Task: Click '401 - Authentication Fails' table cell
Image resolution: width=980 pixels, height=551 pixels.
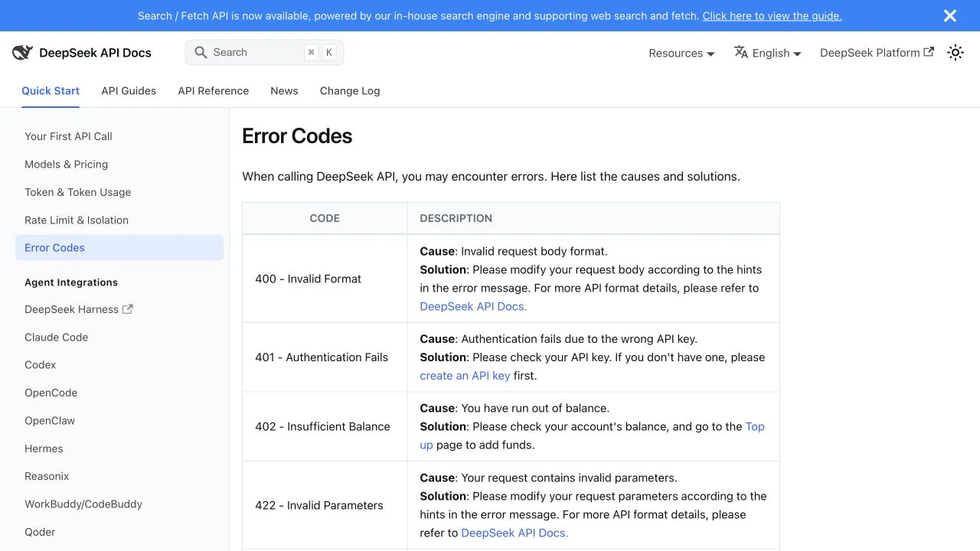Action: pyautogui.click(x=325, y=357)
